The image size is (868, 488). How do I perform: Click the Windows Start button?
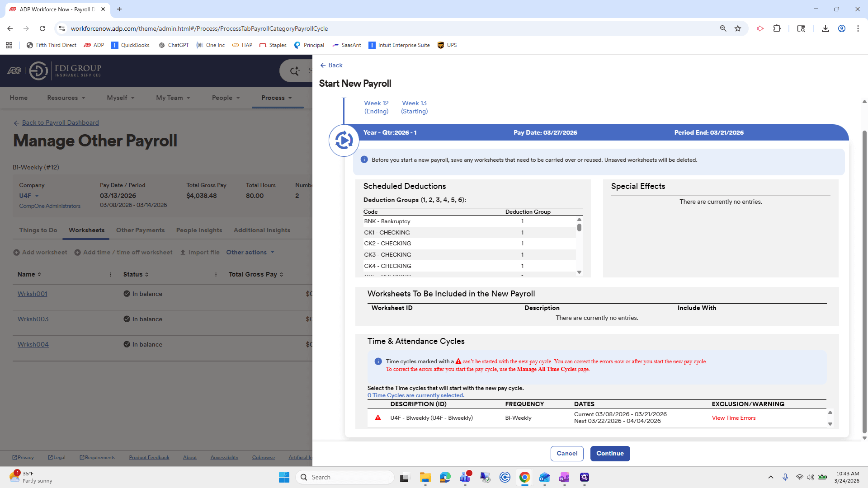coord(284,477)
